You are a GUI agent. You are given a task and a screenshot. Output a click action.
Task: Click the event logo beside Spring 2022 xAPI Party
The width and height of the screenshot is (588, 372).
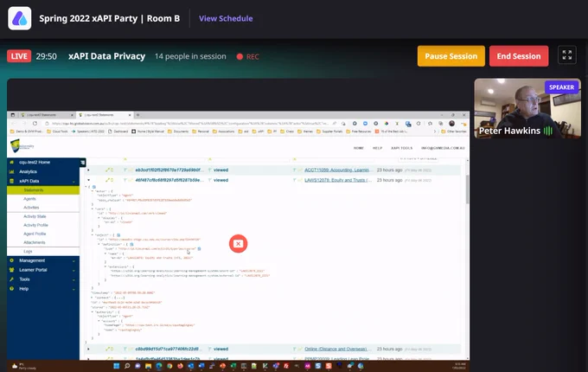click(x=20, y=18)
